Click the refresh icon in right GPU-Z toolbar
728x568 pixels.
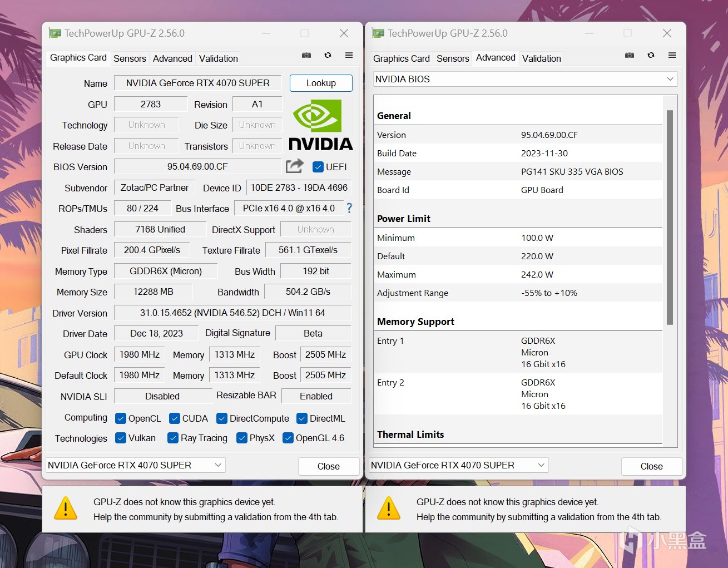pyautogui.click(x=651, y=55)
